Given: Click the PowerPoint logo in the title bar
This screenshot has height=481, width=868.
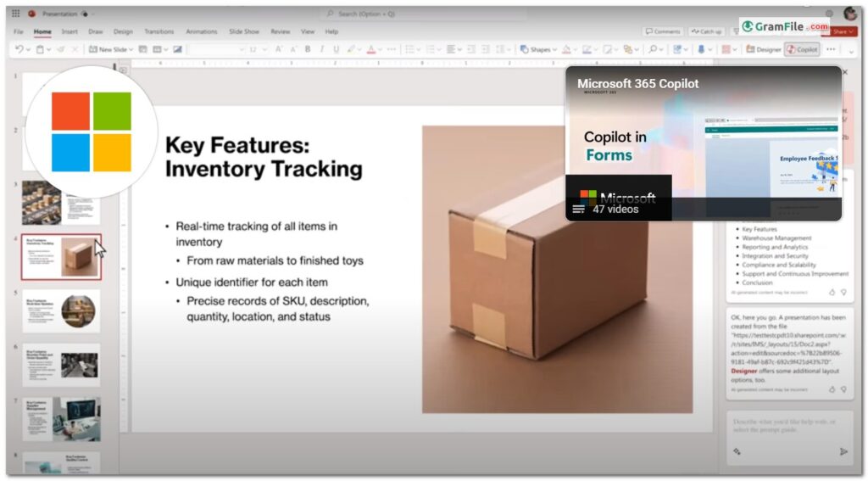Looking at the screenshot, I should (32, 14).
